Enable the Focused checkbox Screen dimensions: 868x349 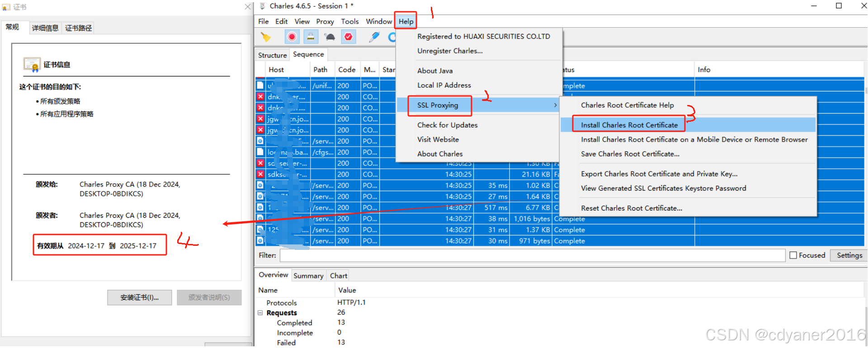793,255
